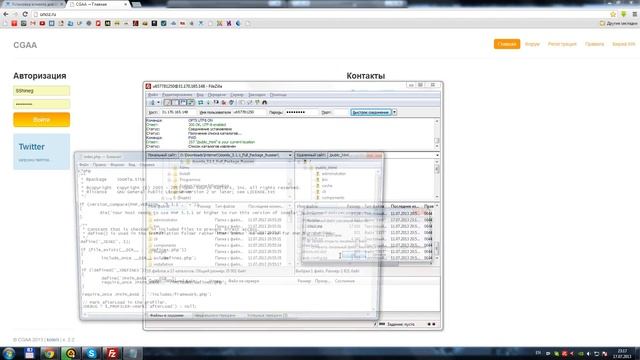Click the Порт input field
This screenshot has width=640, height=360.
340,112
